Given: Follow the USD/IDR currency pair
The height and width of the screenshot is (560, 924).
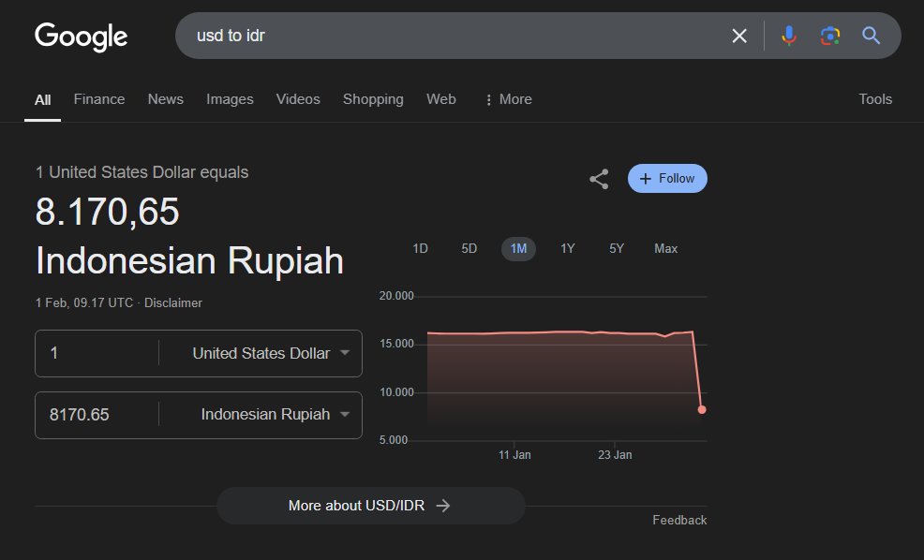Looking at the screenshot, I should pos(667,179).
